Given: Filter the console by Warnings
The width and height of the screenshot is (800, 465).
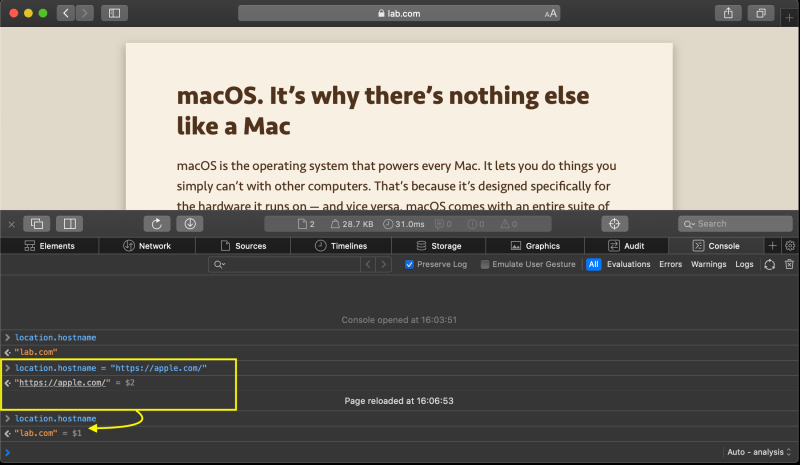Looking at the screenshot, I should point(708,264).
